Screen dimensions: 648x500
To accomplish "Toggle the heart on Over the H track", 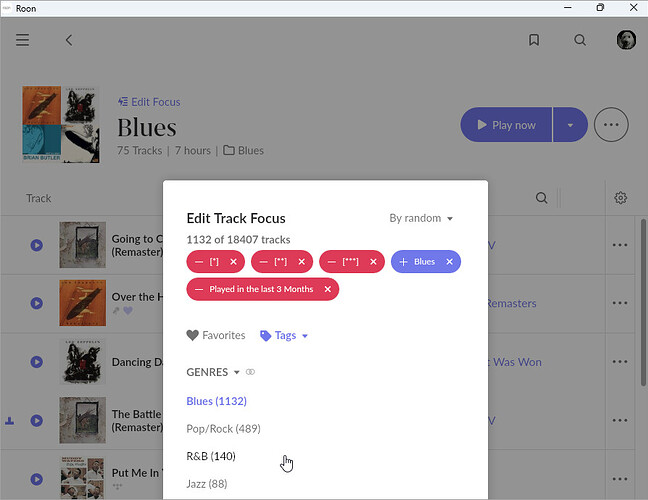I will 128,310.
